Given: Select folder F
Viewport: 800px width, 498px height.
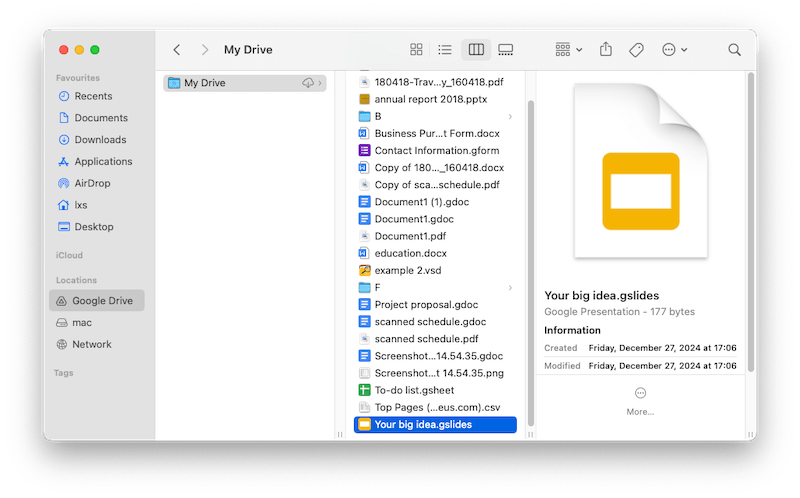Looking at the screenshot, I should click(435, 288).
